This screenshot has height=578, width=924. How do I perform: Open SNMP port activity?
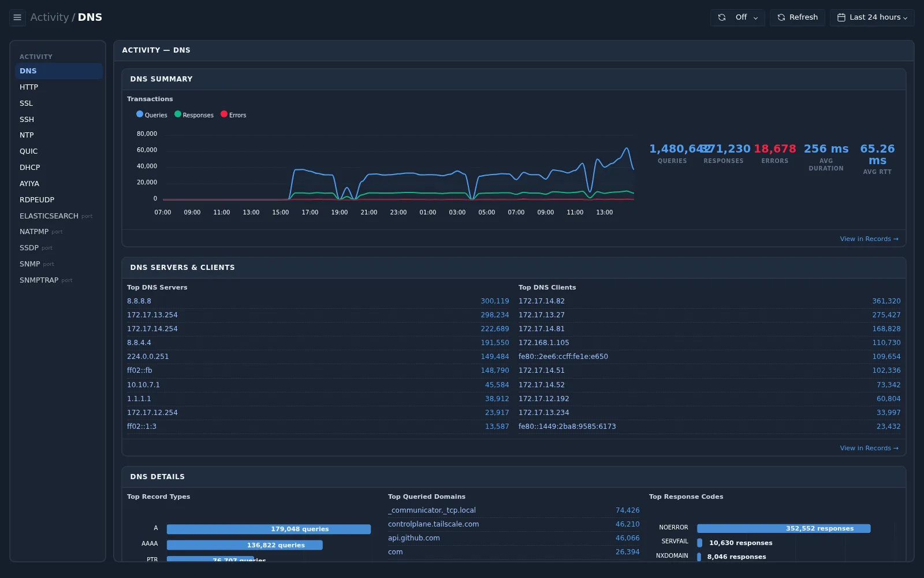(x=59, y=264)
